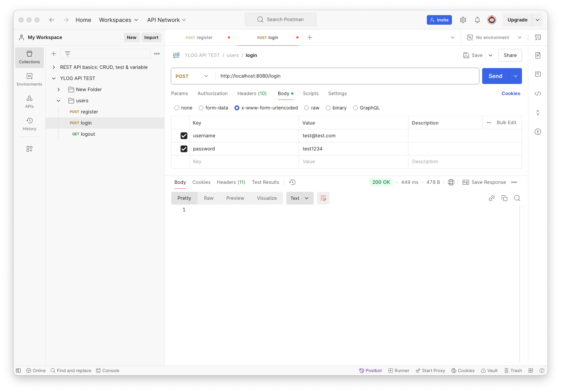Open the Cookies link
The width and height of the screenshot is (561, 392).
click(511, 94)
